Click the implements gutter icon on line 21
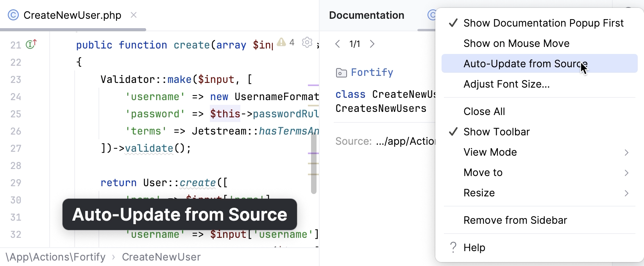 [x=31, y=44]
